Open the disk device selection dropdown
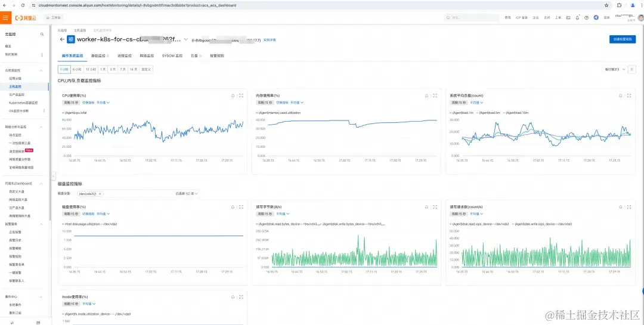 [x=138, y=194]
